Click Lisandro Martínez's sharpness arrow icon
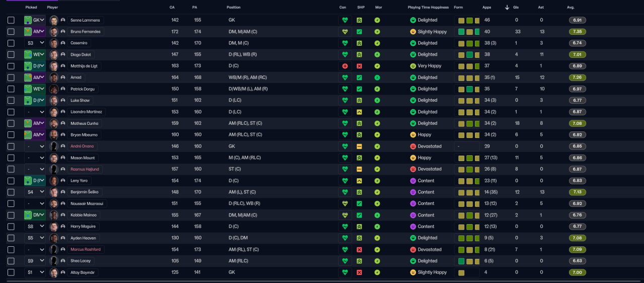Screen dimensions: 644x283 [x=359, y=112]
